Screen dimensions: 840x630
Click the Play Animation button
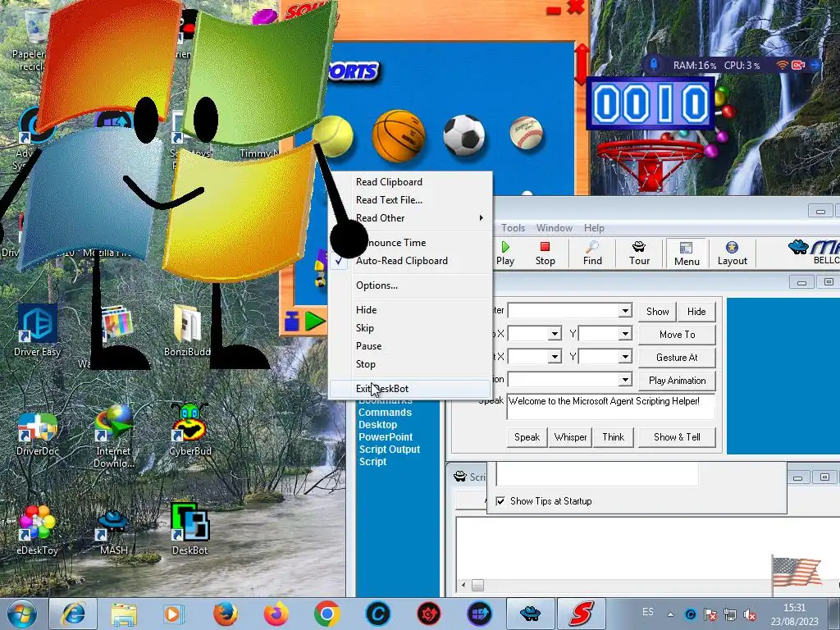[x=677, y=381]
